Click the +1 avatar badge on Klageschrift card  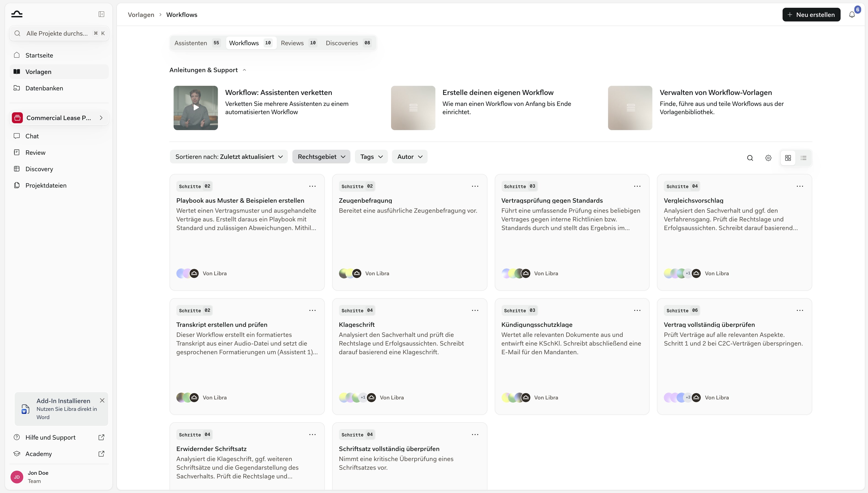[363, 398]
